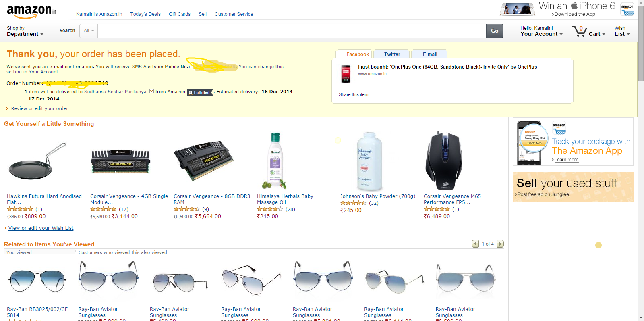Click inside the search text field
Screen dimensions: 644x321
(292, 31)
